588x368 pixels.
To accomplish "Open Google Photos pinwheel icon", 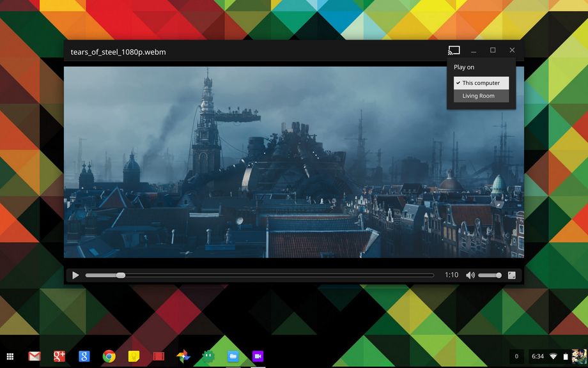I will (x=183, y=356).
